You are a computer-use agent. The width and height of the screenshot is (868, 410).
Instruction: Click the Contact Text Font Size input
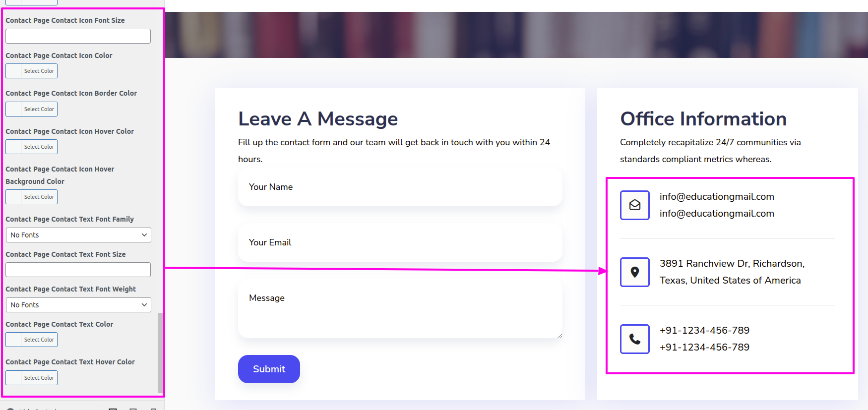(x=78, y=270)
